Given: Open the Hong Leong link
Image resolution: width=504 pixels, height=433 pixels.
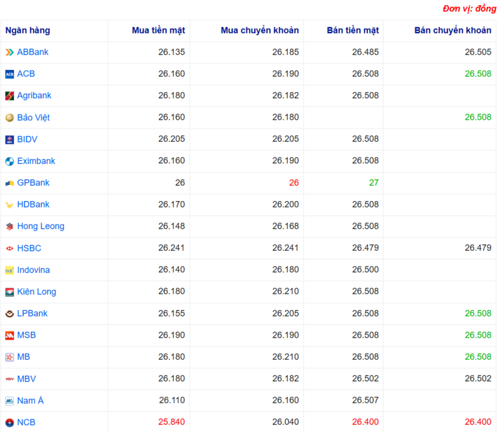Looking at the screenshot, I should pos(41,227).
